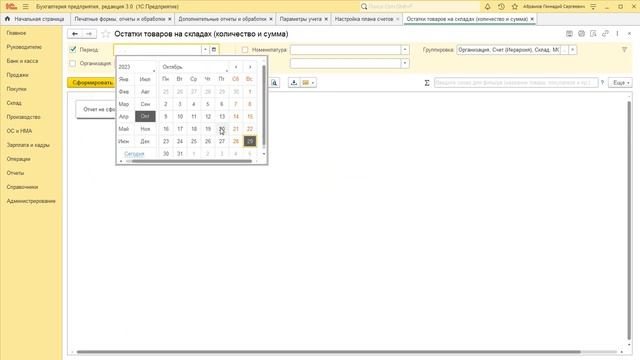Open the Еще dropdown menu
The width and height of the screenshot is (640, 360).
click(620, 83)
